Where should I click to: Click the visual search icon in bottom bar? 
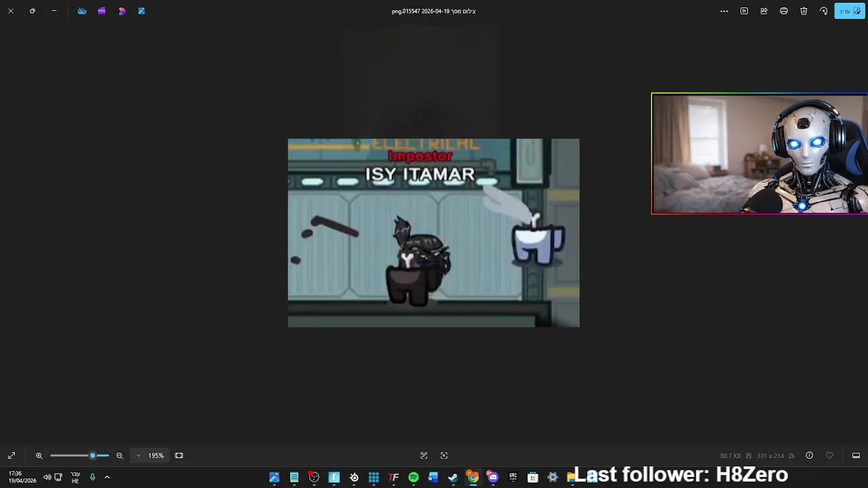click(x=444, y=455)
